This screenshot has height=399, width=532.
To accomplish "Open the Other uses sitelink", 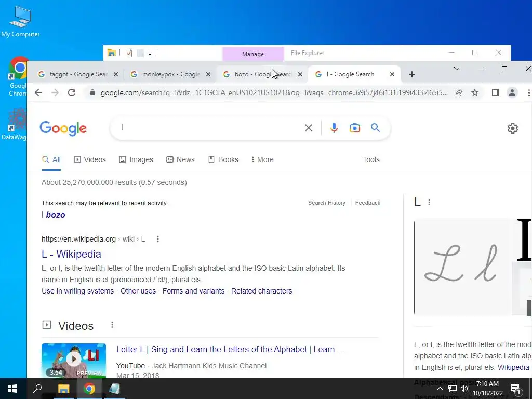I will pyautogui.click(x=138, y=291).
